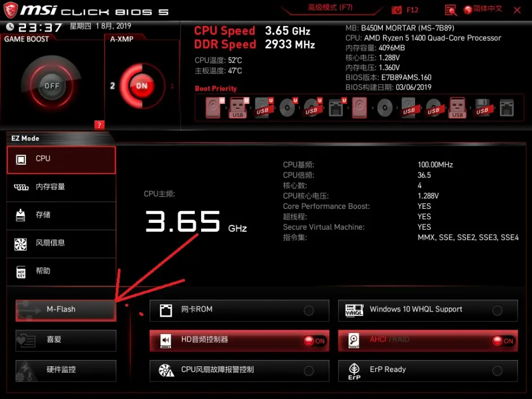532x399 pixels.
Task: Enable the ErP Ready option
Action: pyautogui.click(x=497, y=371)
